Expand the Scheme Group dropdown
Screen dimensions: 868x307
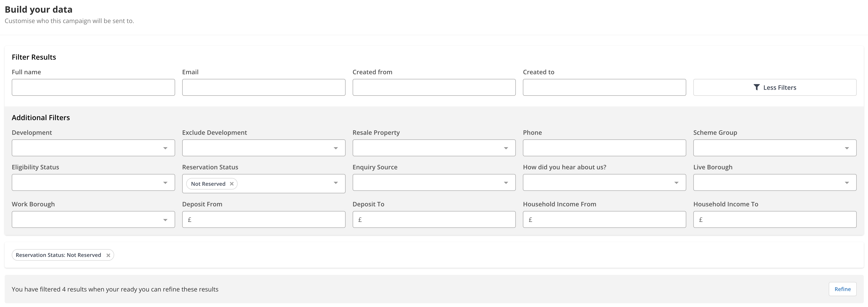tap(774, 148)
